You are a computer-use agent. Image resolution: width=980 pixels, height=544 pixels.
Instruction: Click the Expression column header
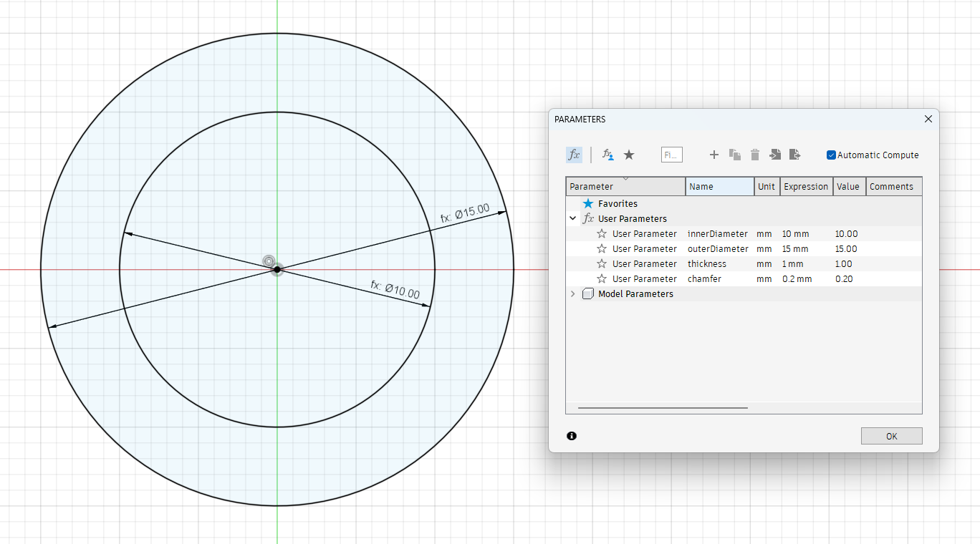coord(807,187)
